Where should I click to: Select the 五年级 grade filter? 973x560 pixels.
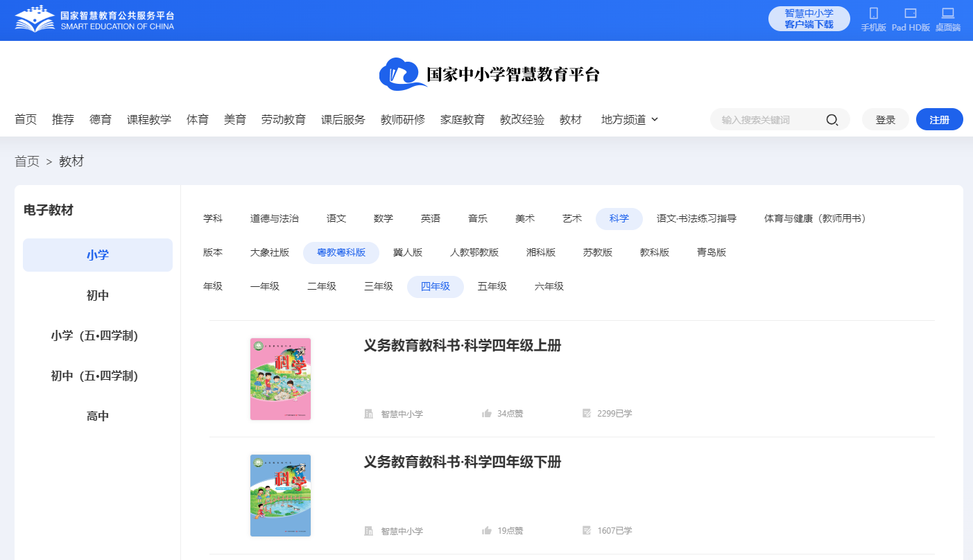click(x=492, y=286)
